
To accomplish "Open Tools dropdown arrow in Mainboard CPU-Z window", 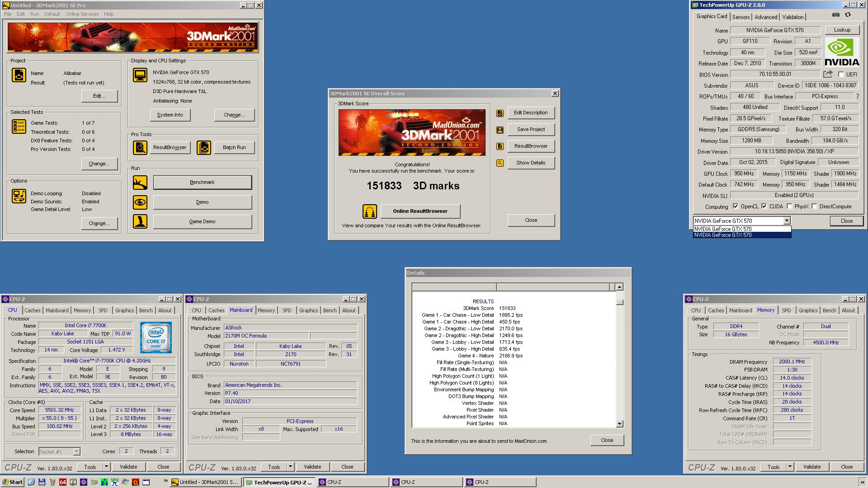I will (291, 467).
